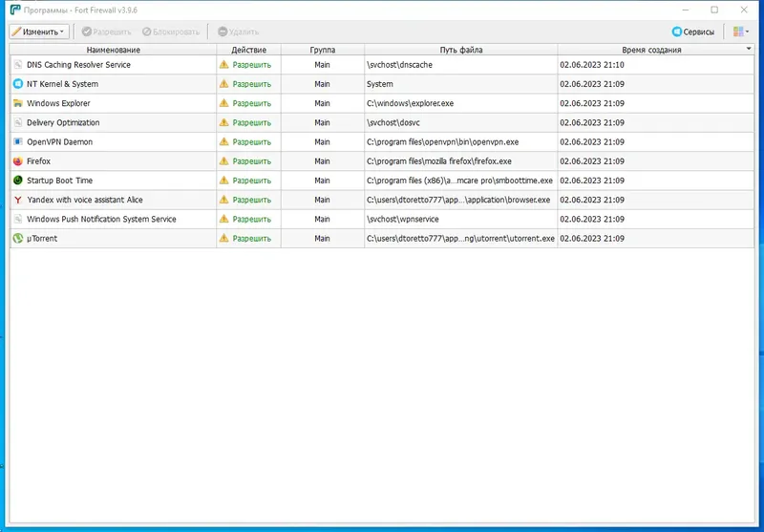The width and height of the screenshot is (764, 532).
Task: Open the Изменить dropdown button
Action: coord(39,32)
